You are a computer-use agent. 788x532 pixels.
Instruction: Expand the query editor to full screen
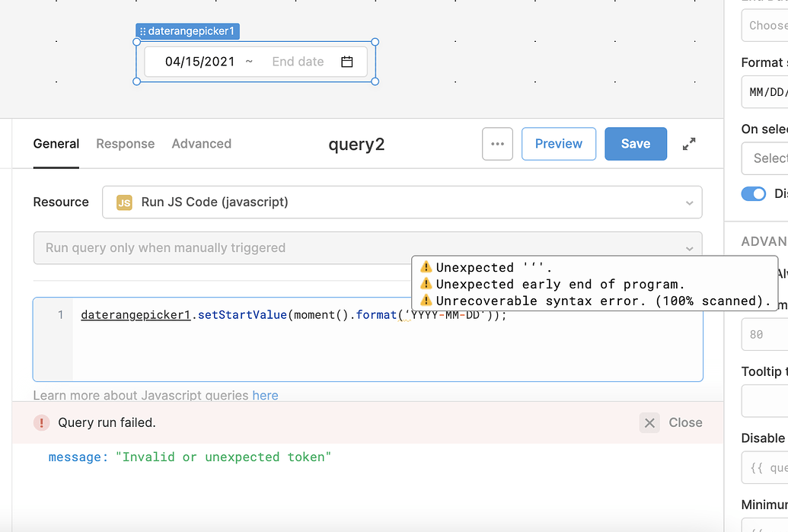pyautogui.click(x=689, y=144)
